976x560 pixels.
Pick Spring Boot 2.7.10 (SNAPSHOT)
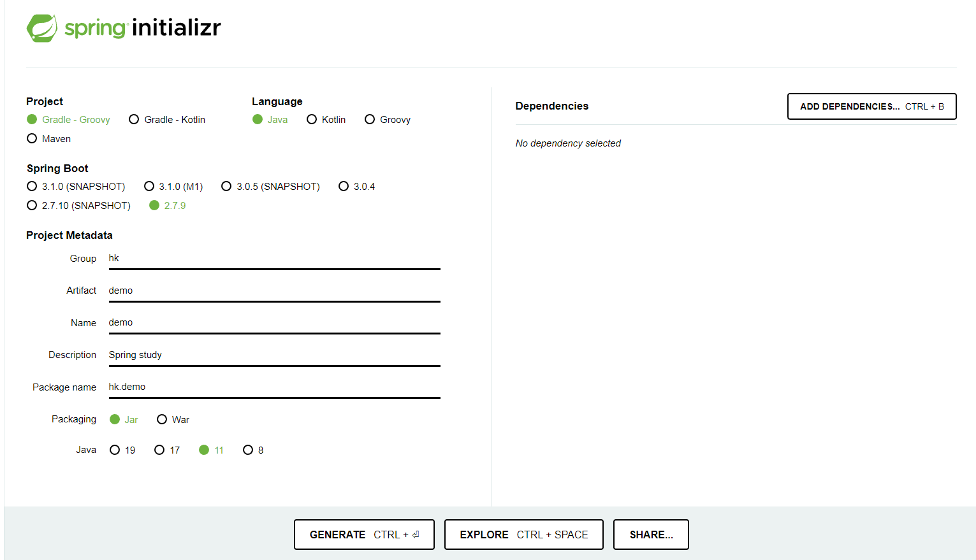click(x=78, y=206)
